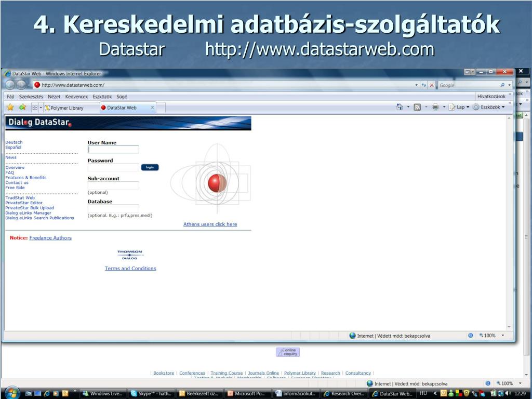Screen dimensions: 532x399
Task: Click the Thomson Dialog logo
Action: tap(129, 255)
